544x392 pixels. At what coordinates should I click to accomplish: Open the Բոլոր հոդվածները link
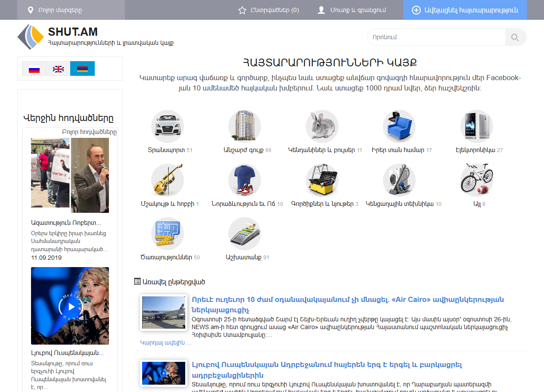click(89, 132)
